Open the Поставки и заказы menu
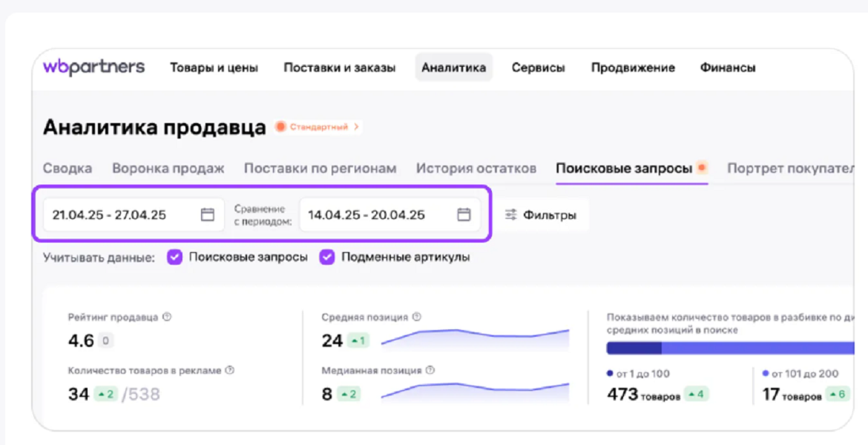This screenshot has width=868, height=445. pyautogui.click(x=339, y=67)
